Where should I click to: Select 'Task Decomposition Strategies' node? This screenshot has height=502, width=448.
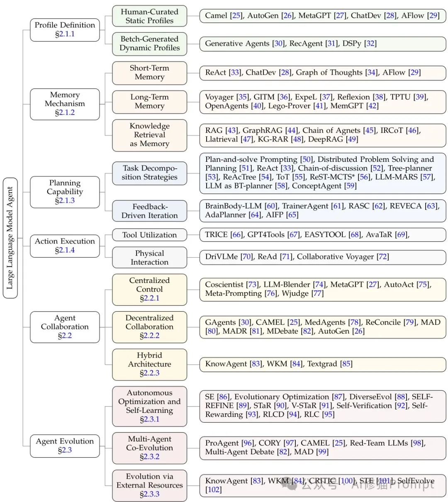point(149,173)
